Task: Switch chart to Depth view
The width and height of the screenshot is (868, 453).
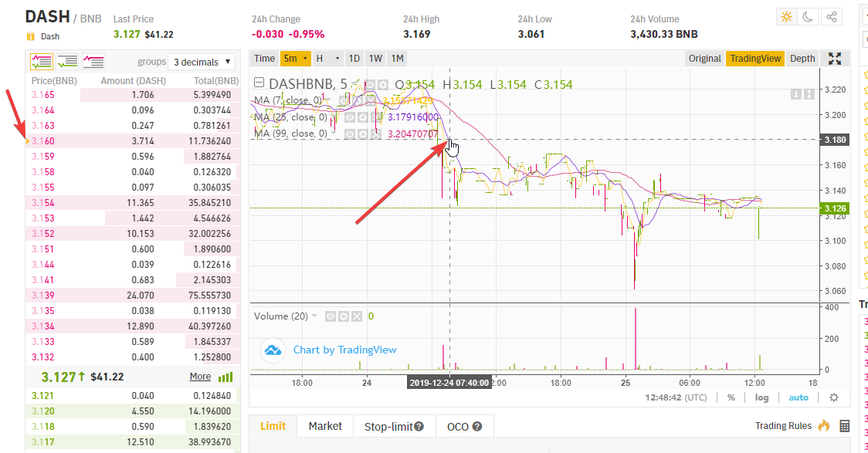Action: click(x=802, y=59)
